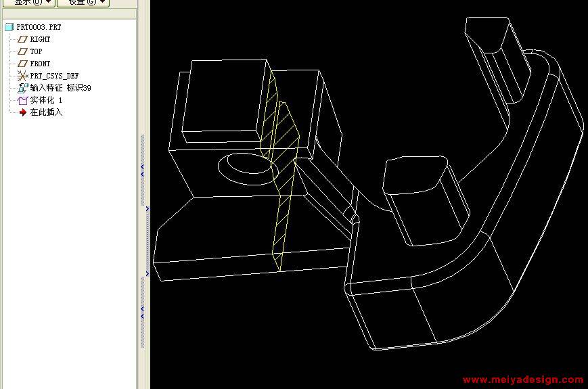The height and width of the screenshot is (389, 588).
Task: Click the solidify feature icon beside 实体化 1
Action: (23, 100)
